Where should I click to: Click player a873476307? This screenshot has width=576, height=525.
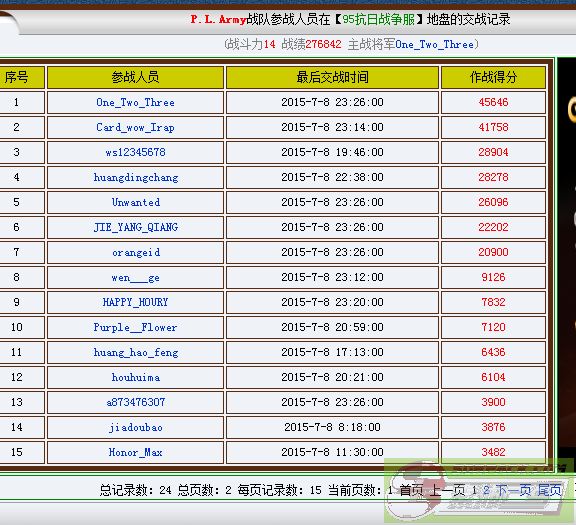136,402
